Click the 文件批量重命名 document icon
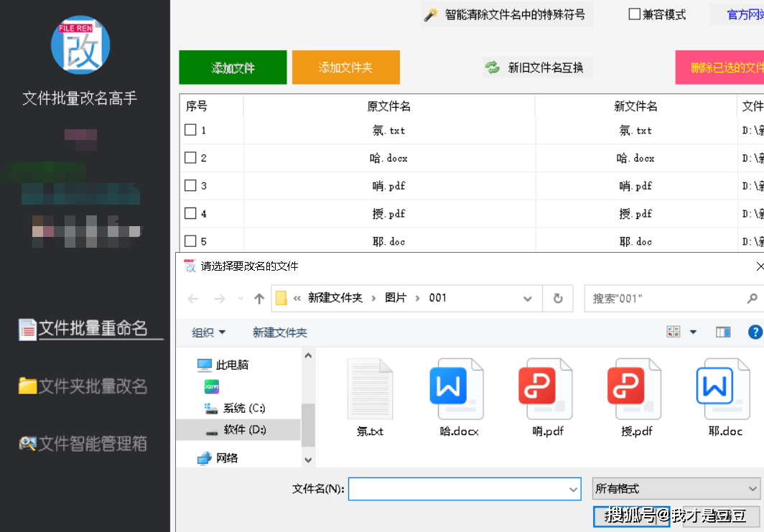 coord(27,330)
